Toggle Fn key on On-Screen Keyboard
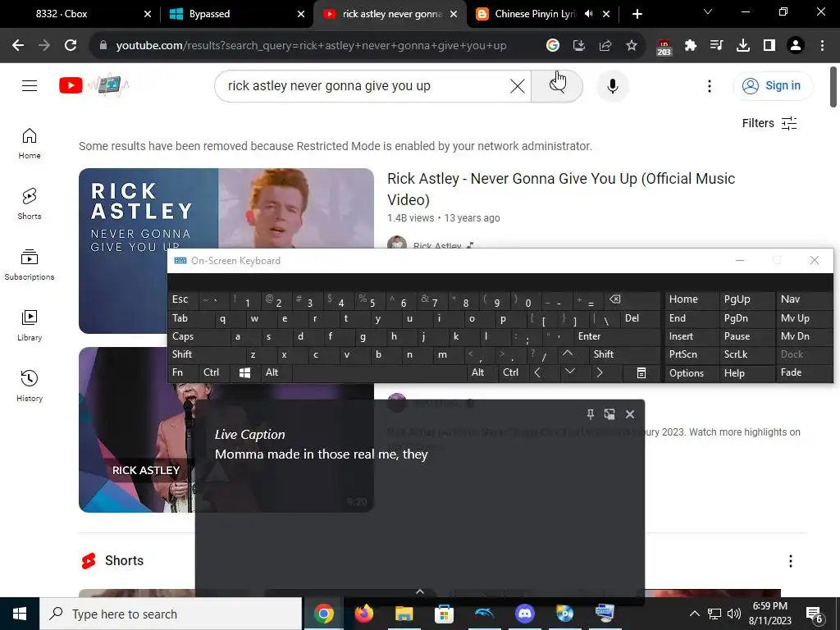The width and height of the screenshot is (840, 630). click(184, 372)
